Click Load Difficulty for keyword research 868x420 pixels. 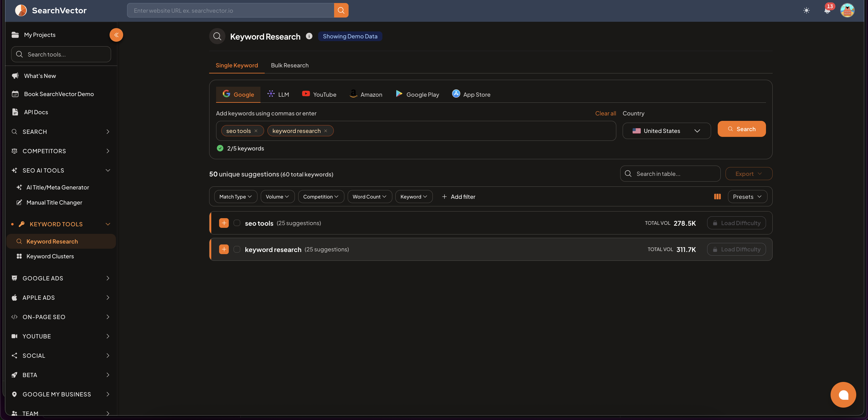[736, 249]
